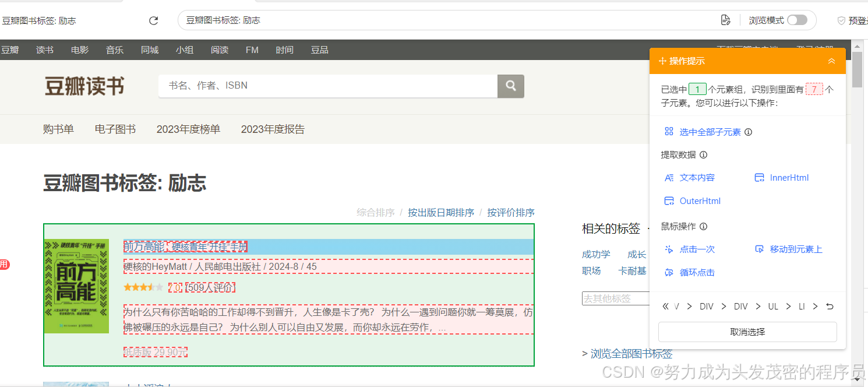Open the 职场 related tag
Screen dimensions: 868x387
coord(591,271)
